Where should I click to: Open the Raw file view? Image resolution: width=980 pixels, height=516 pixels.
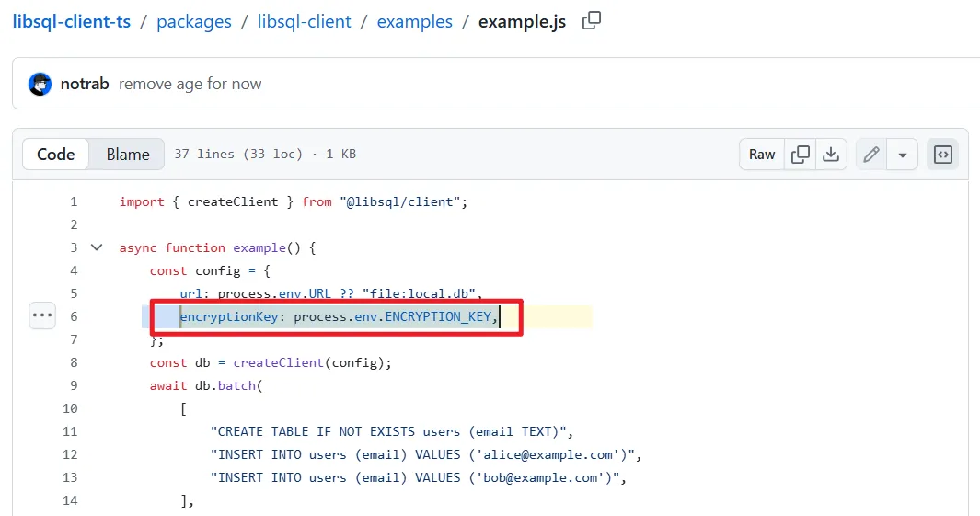(x=762, y=155)
